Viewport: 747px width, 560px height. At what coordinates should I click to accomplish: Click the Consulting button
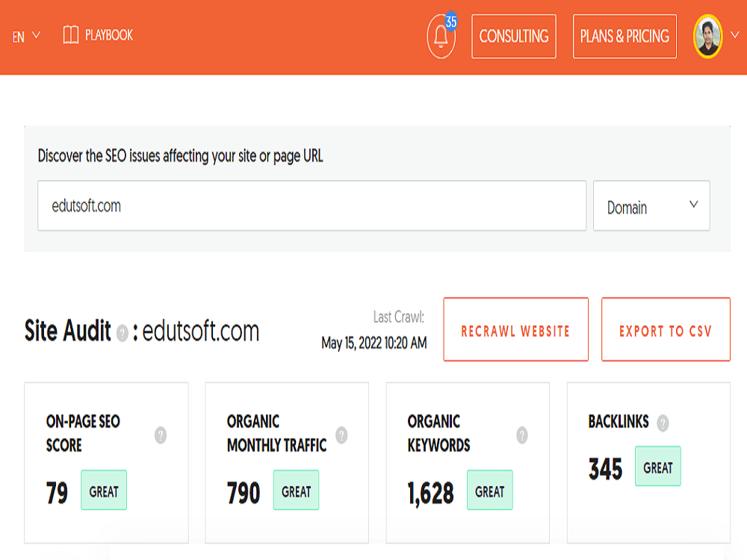(x=514, y=36)
